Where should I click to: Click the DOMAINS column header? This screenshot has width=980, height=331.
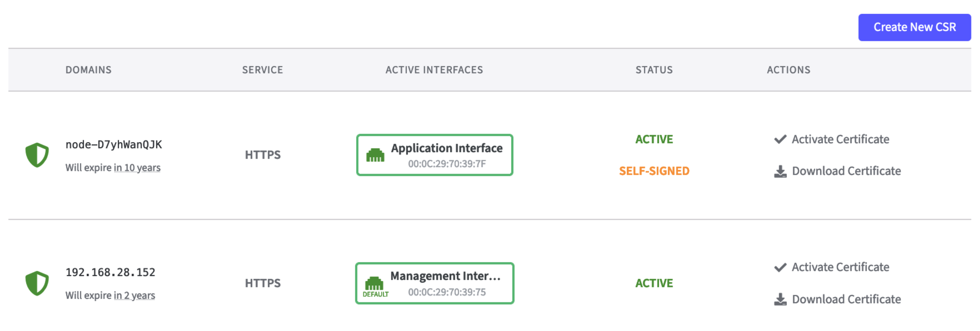[88, 70]
